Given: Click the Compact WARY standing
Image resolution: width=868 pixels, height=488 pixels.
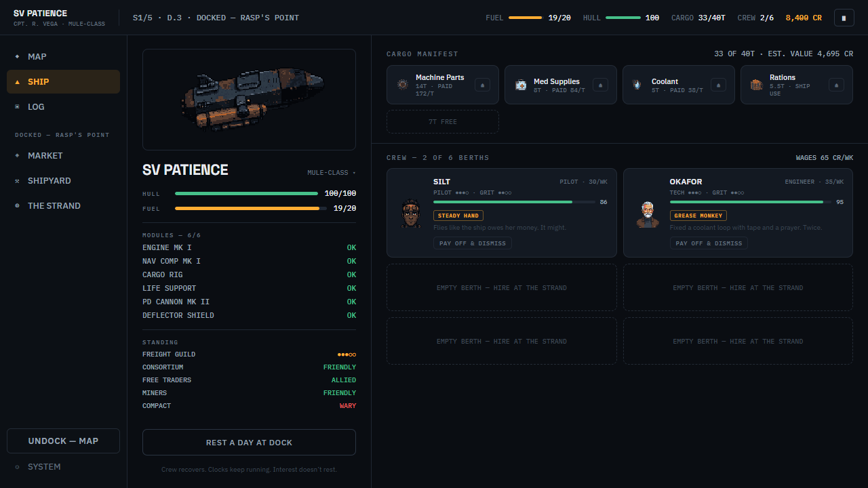Looking at the screenshot, I should pos(348,406).
